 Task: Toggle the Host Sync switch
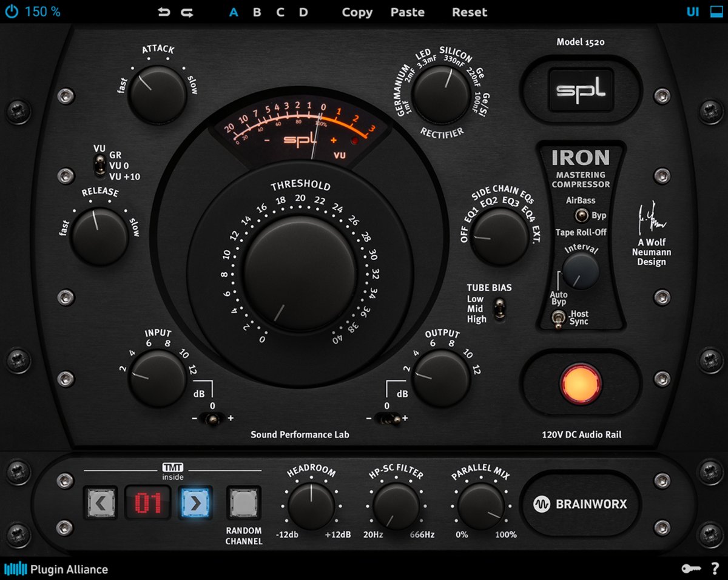point(557,318)
